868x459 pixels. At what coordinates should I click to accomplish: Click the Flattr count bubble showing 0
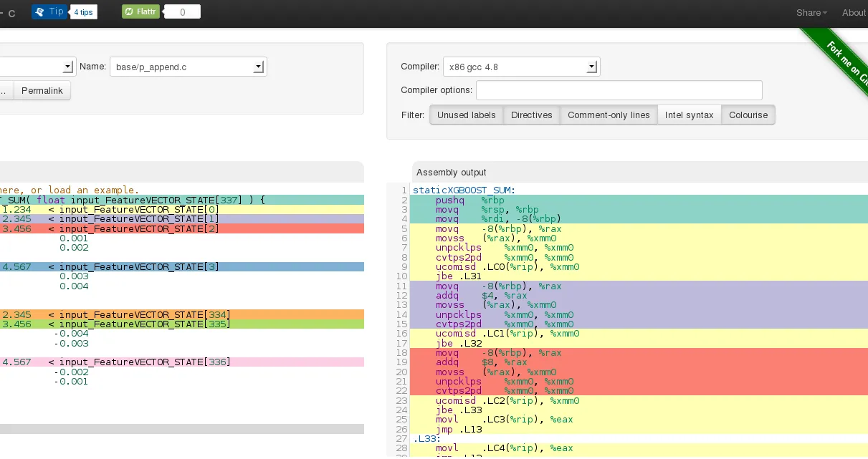[x=182, y=12]
